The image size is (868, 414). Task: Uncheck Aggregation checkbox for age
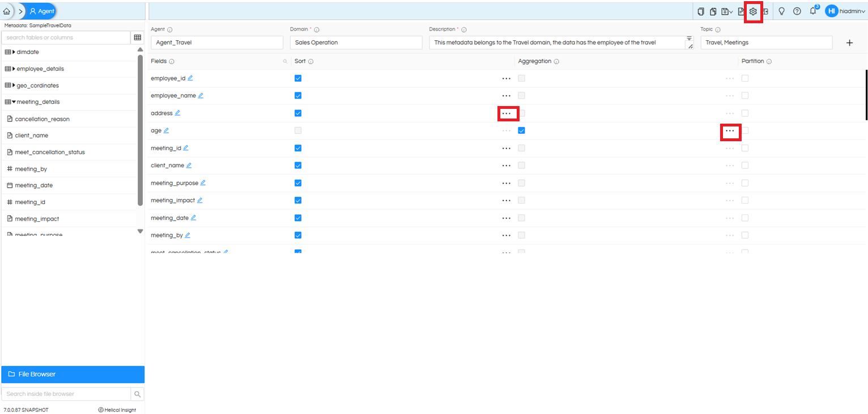tap(521, 130)
